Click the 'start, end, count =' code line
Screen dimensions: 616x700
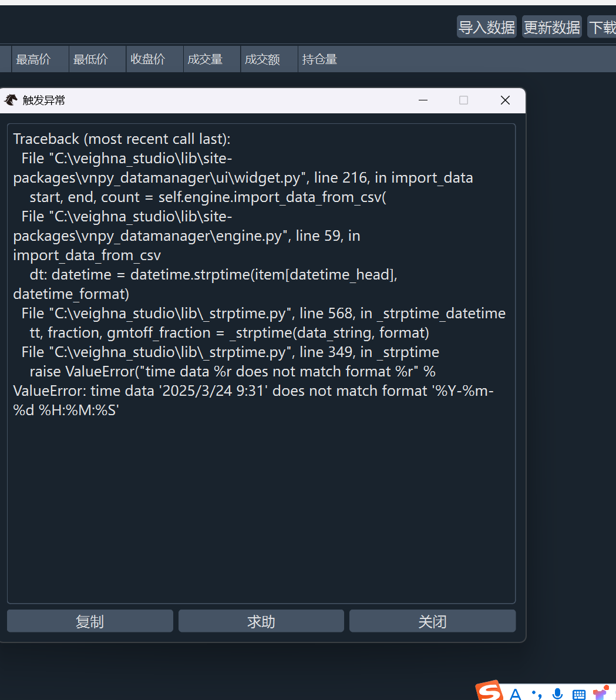click(208, 197)
